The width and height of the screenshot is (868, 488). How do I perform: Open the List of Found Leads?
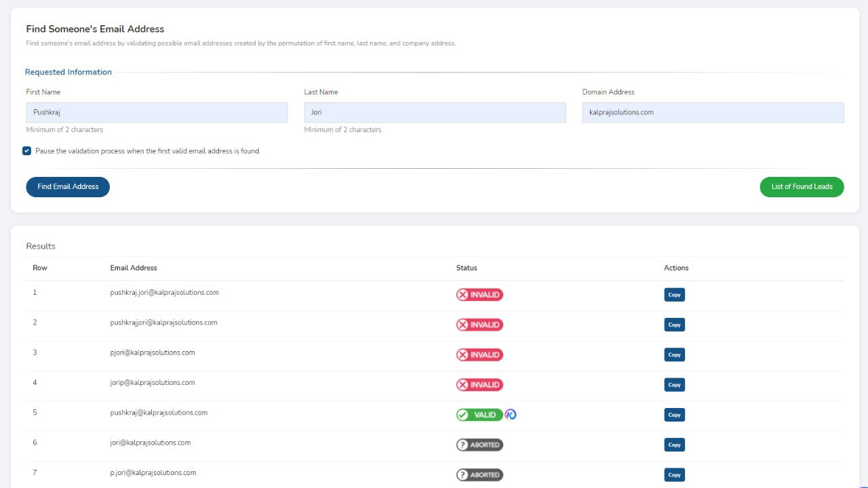tap(802, 187)
